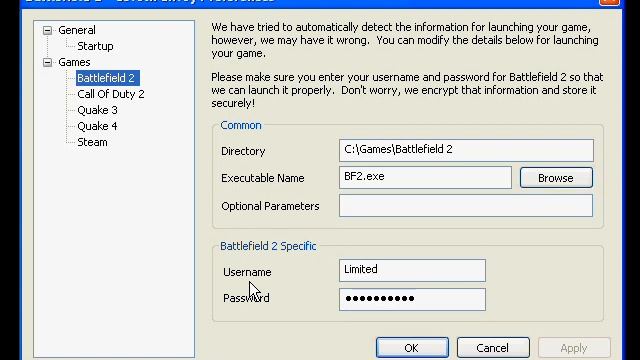
Task: Cancel the preferences dialog
Action: [x=493, y=348]
